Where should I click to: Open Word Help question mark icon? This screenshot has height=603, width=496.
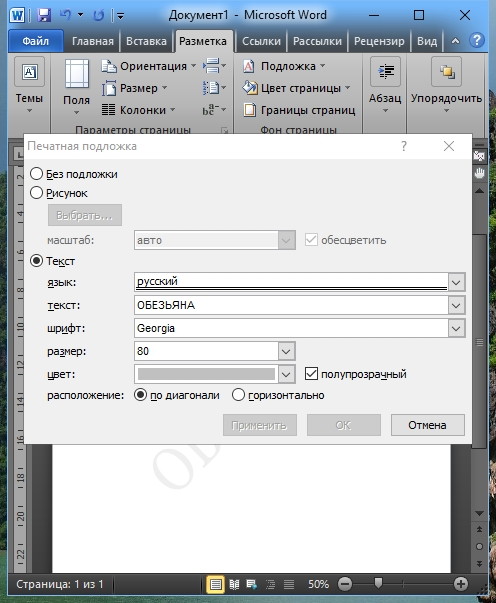(x=477, y=40)
